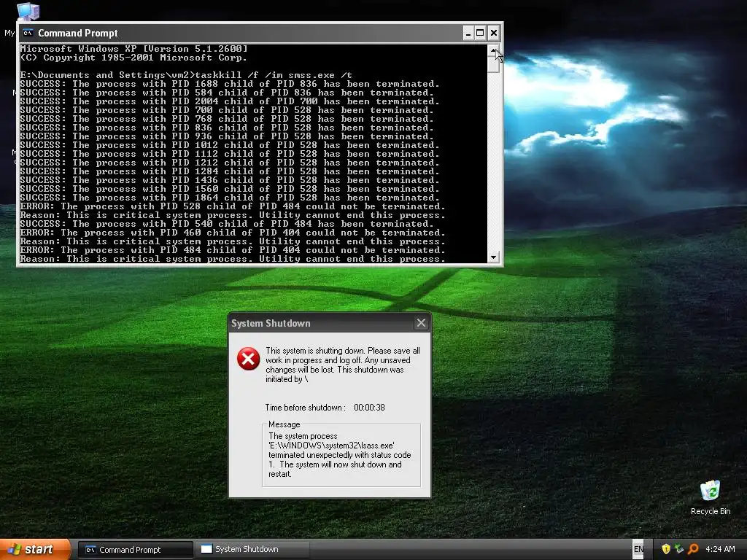This screenshot has height=560, width=747.
Task: Click the security shield tray icon
Action: pos(666,549)
